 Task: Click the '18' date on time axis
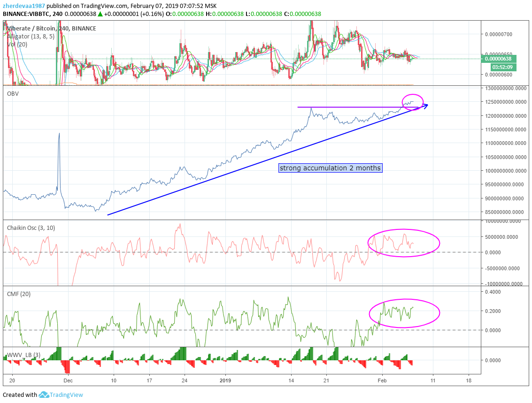coord(469,380)
